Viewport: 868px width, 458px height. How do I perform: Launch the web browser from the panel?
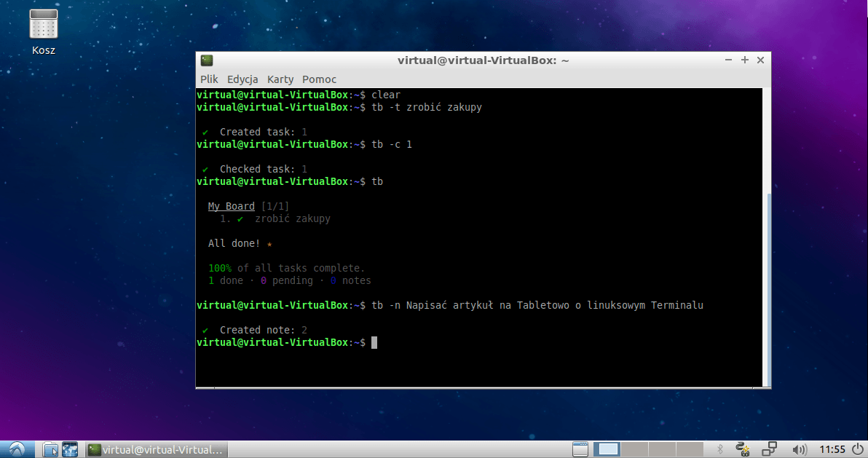(70, 449)
